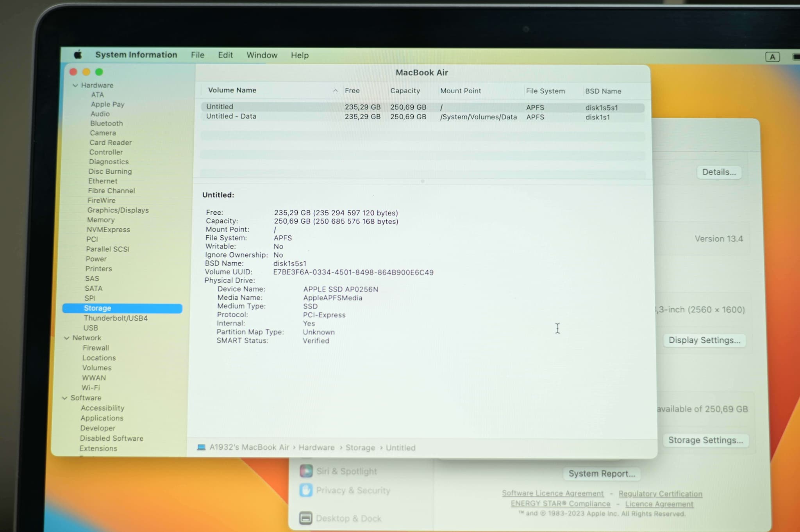Viewport: 800px width, 532px height.
Task: Select Ethernet in sidebar
Action: point(103,181)
